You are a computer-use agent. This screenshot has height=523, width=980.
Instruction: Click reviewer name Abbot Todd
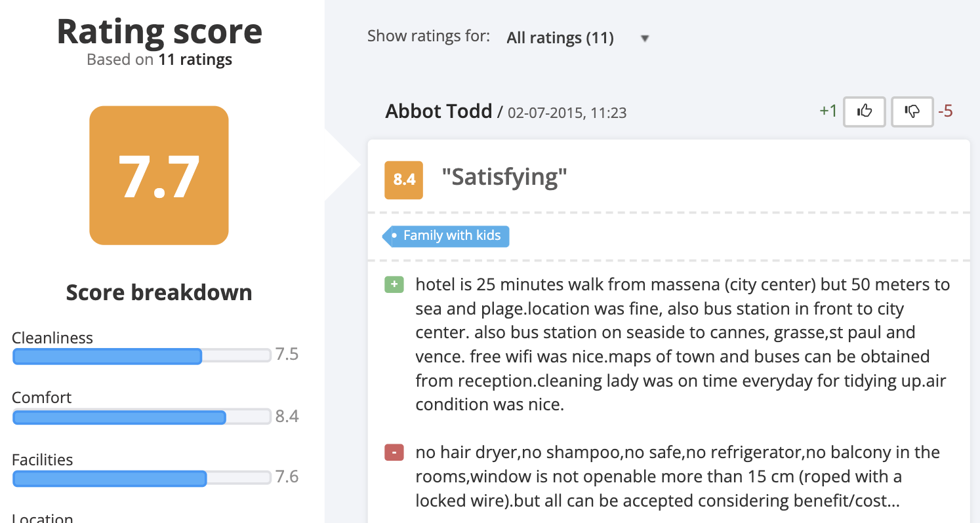pos(438,111)
